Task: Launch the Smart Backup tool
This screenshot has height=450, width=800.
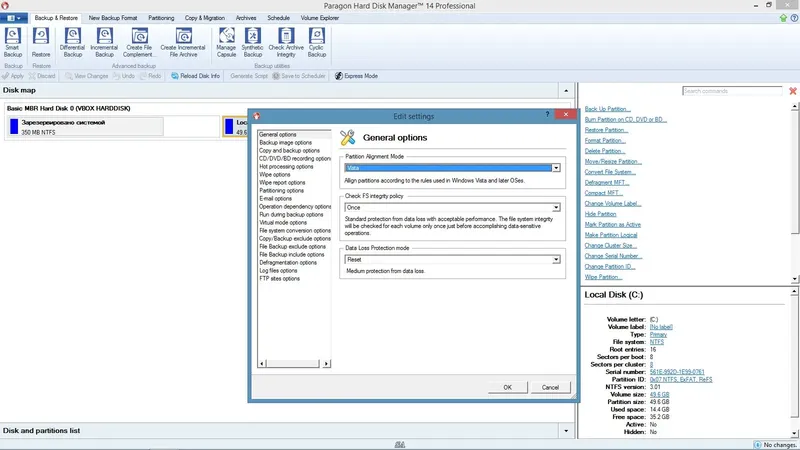Action: tap(13, 42)
